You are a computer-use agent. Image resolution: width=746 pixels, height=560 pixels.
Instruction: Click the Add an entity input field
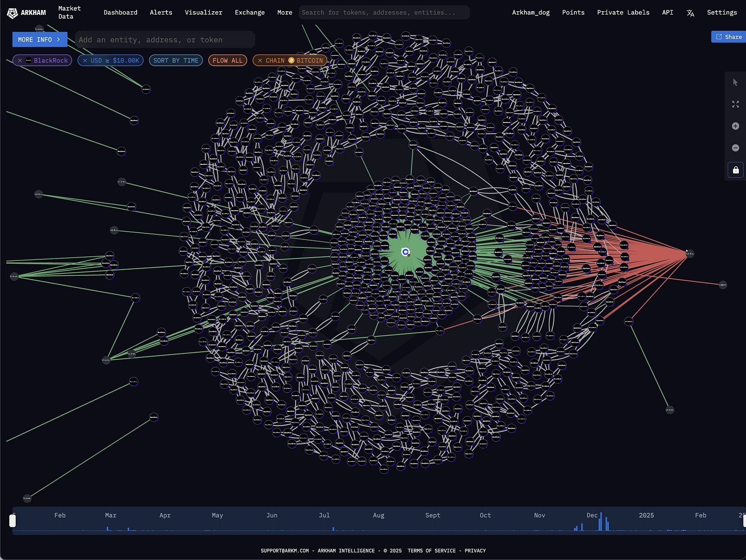[x=165, y=40]
